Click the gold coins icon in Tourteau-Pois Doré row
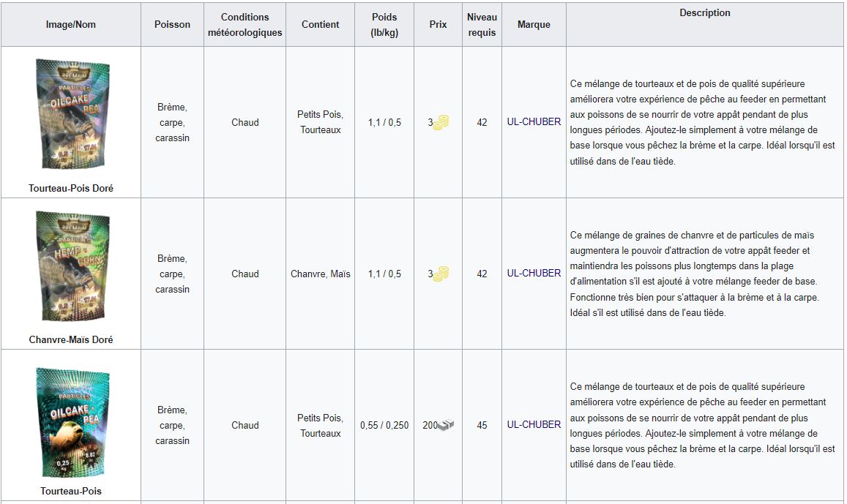Viewport: 847px width, 504px height. (441, 122)
